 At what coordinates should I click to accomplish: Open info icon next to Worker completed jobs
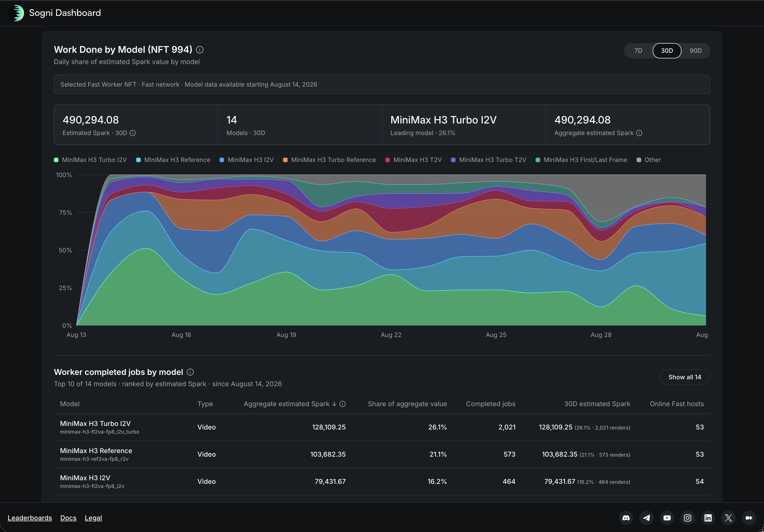190,372
